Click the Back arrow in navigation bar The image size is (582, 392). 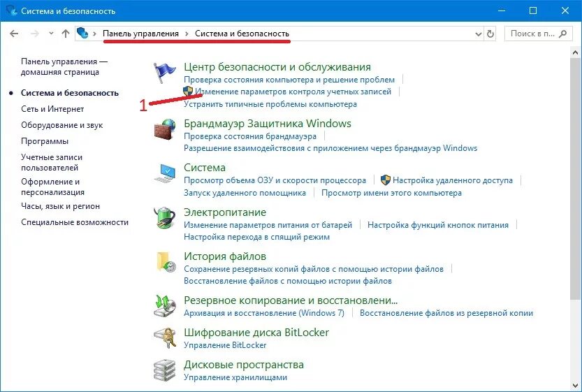coord(14,34)
